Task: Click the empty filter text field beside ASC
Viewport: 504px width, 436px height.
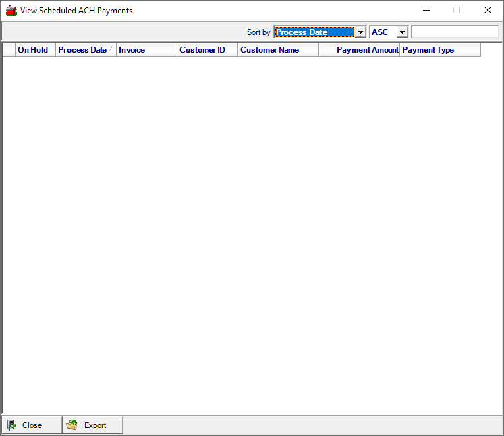Action: click(454, 32)
